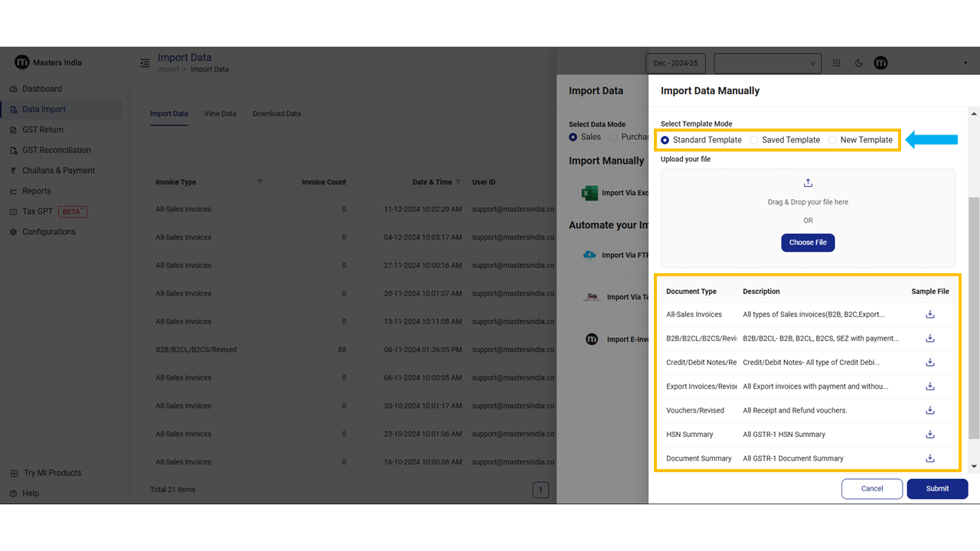Image resolution: width=980 pixels, height=551 pixels.
Task: Download the Credit/Debit Notes sample file
Action: [x=930, y=363]
